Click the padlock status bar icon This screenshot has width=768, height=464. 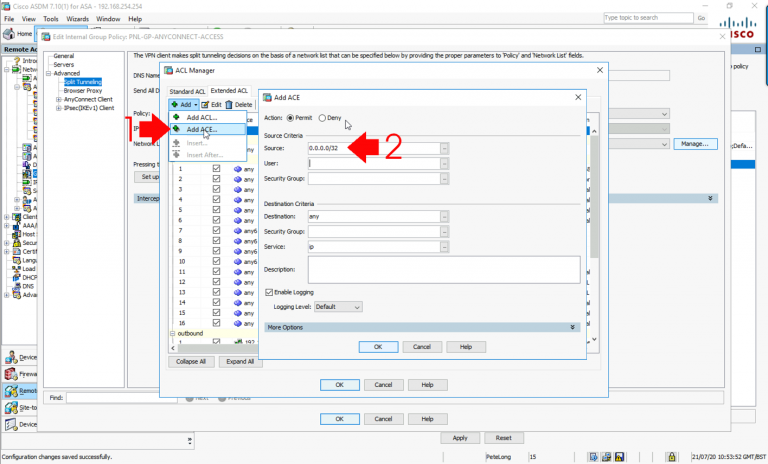[672, 457]
